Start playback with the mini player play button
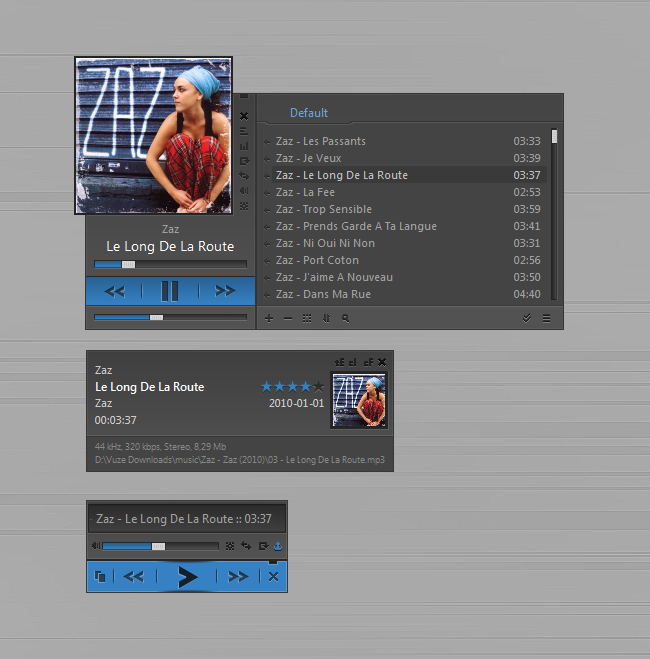 [x=187, y=577]
